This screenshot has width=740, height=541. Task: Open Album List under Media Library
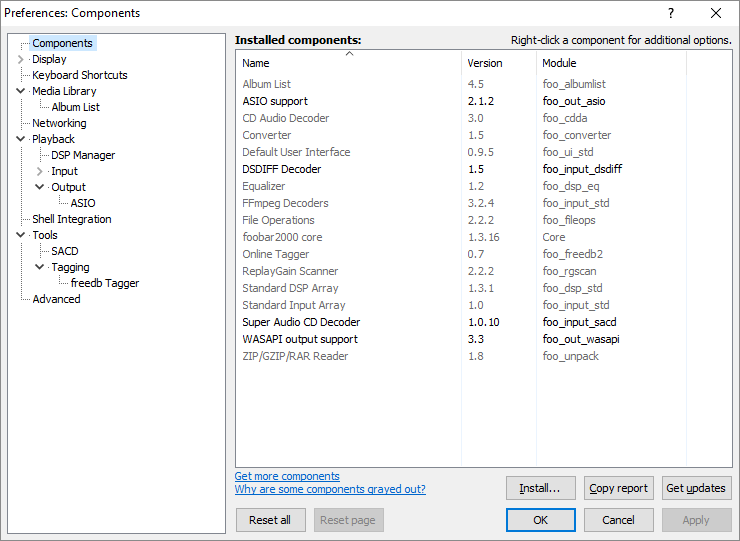pos(76,107)
